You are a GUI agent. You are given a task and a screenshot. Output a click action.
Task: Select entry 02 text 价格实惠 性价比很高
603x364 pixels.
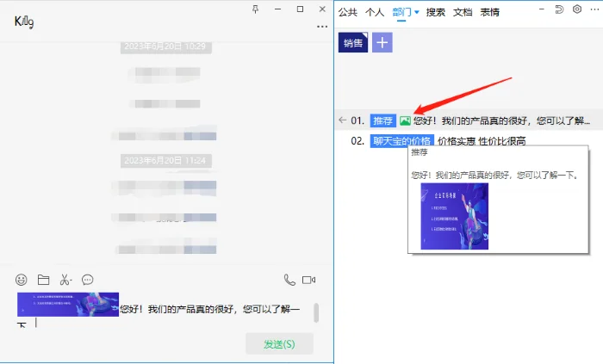tap(482, 141)
